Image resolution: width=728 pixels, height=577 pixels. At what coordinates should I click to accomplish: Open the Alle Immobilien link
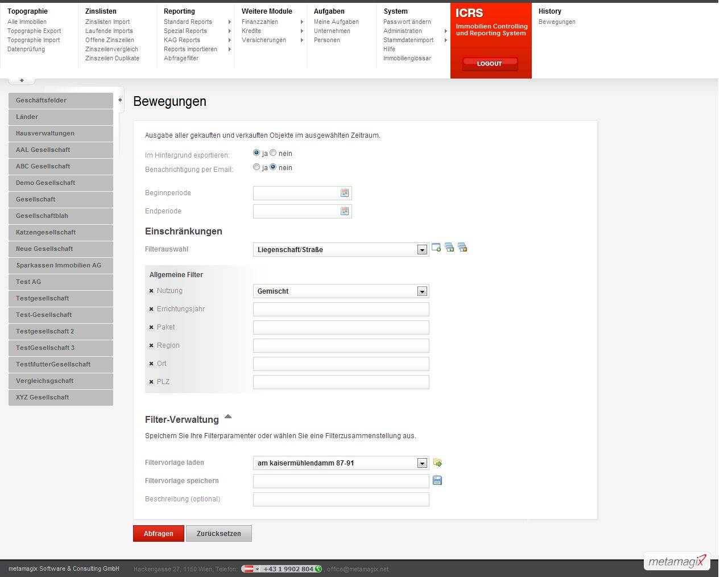(27, 22)
